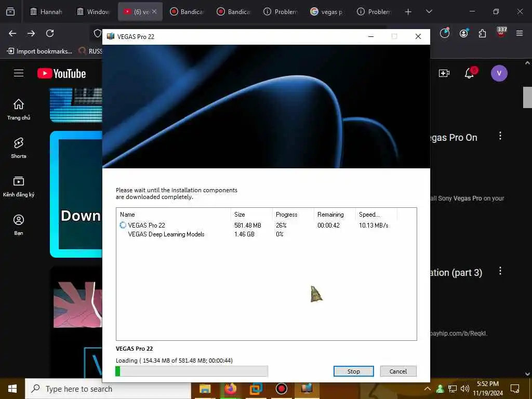Image resolution: width=532 pixels, height=399 pixels.
Task: Click the YouTube create video icon
Action: pyautogui.click(x=444, y=73)
